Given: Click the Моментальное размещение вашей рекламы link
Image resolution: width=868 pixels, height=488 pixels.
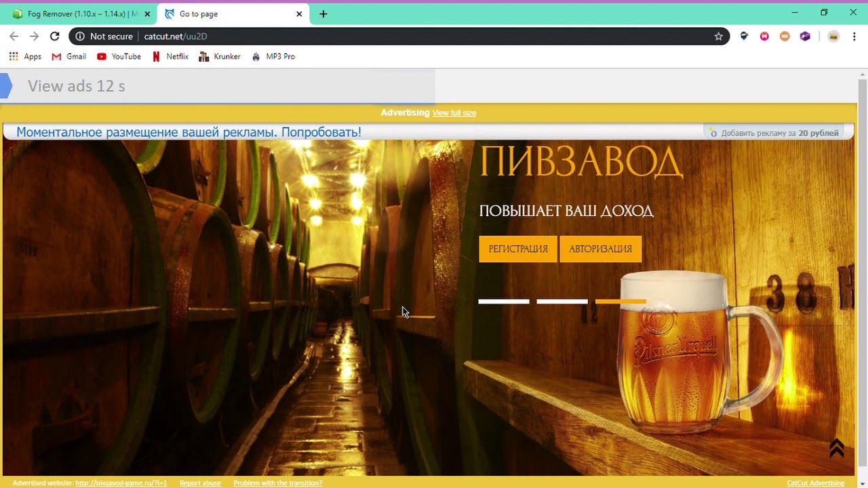Looking at the screenshot, I should pos(189,132).
